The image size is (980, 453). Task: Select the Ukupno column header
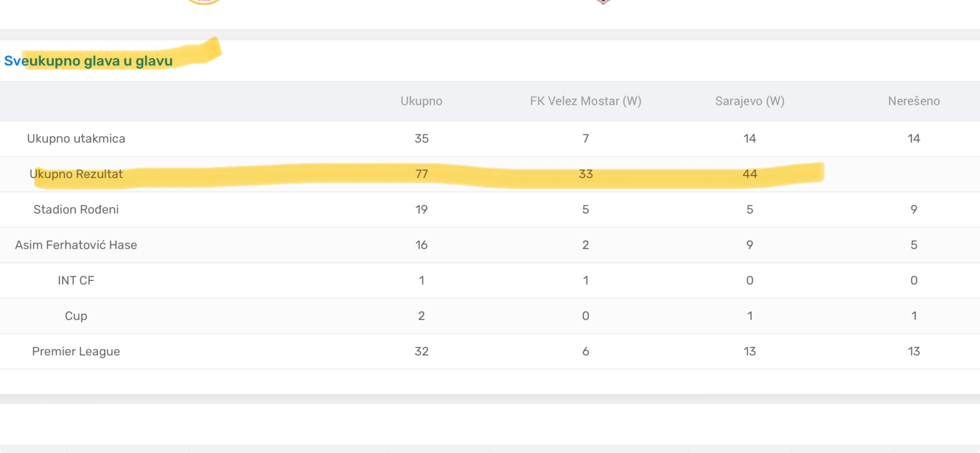tap(421, 101)
